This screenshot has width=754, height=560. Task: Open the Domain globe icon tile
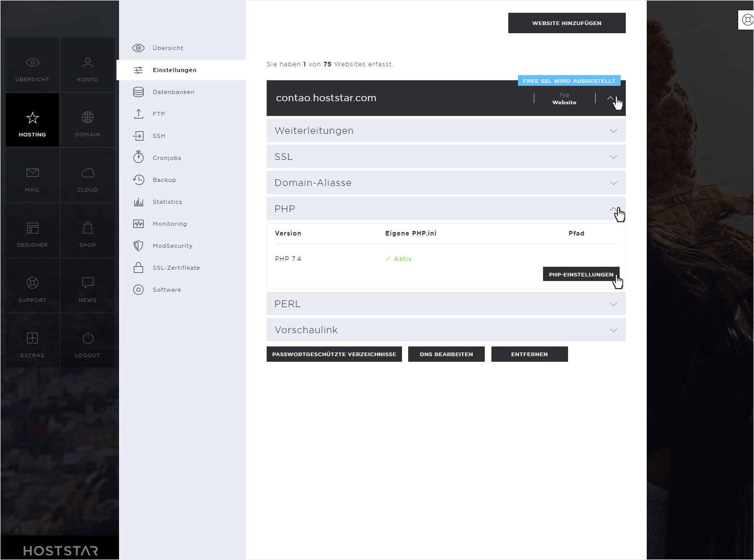(87, 120)
